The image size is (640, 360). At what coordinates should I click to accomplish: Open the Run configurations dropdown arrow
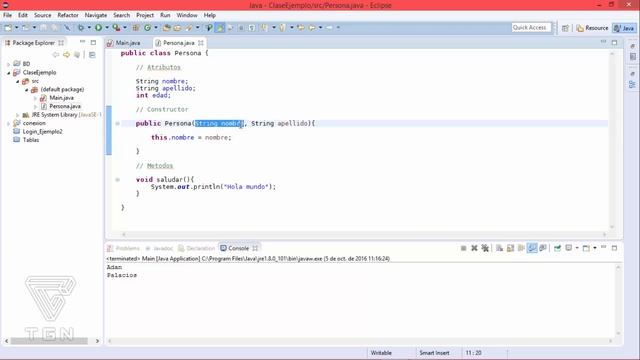[x=107, y=27]
